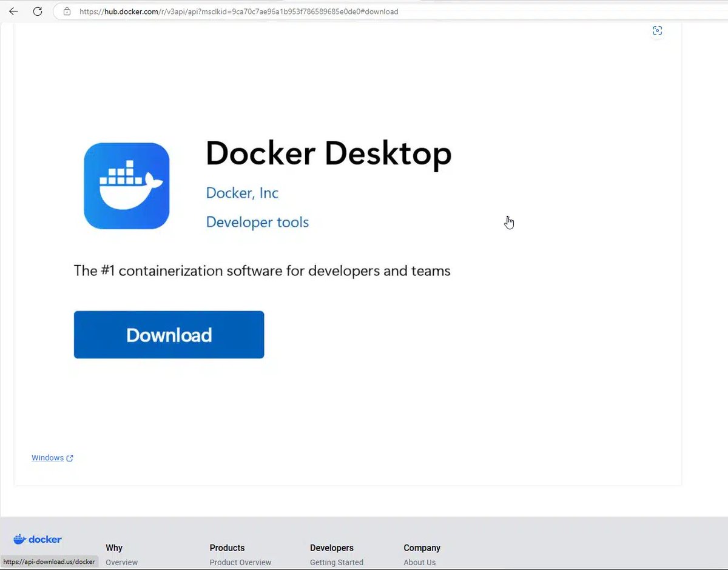Viewport: 728px width, 570px height.
Task: Click the Docker Desktop whale app icon
Action: (x=127, y=186)
